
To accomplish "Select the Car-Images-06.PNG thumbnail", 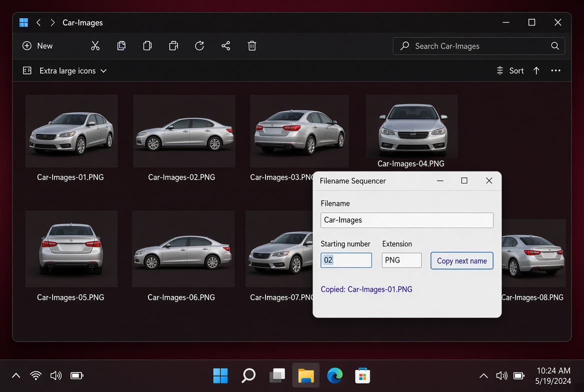I will coord(183,249).
